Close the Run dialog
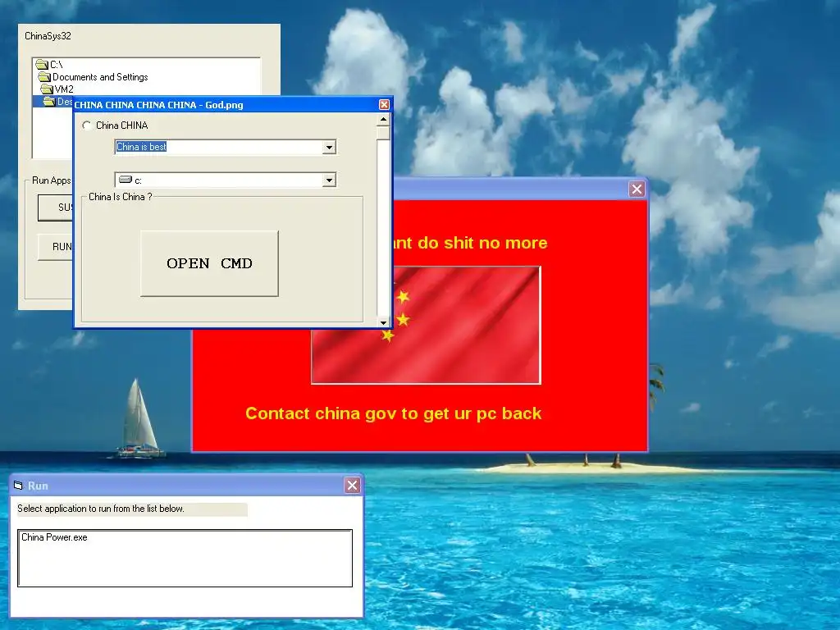 click(352, 486)
